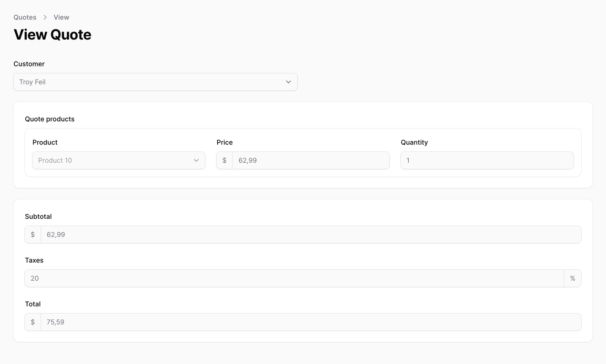Click the View breadcrumb item
606x364 pixels.
coord(61,17)
